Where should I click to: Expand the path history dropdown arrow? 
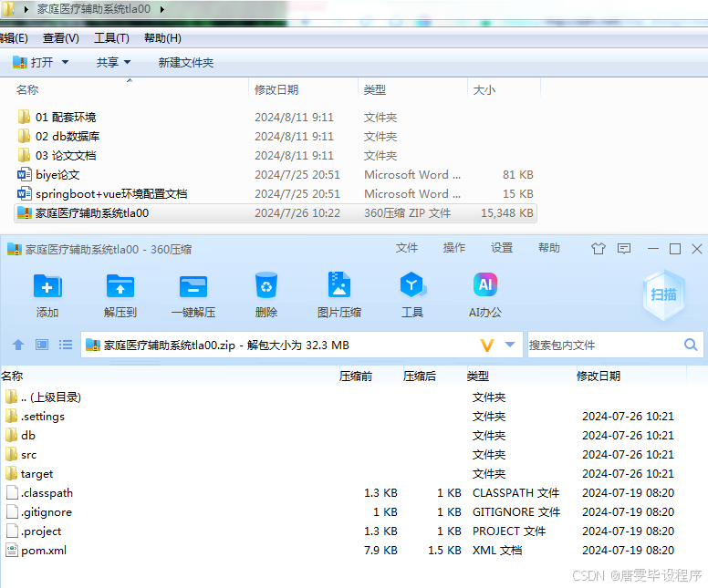pyautogui.click(x=510, y=346)
